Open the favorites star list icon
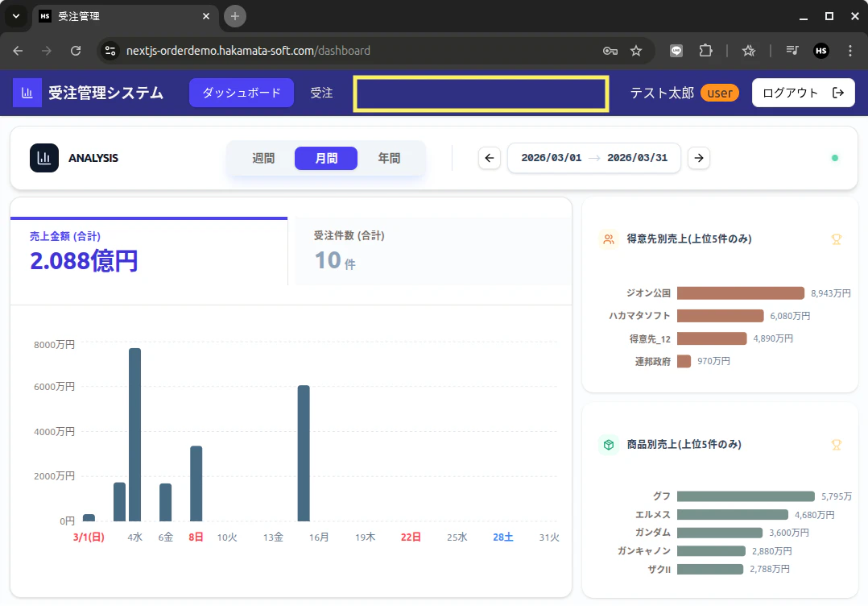Viewport: 868px width, 610px height. [749, 51]
